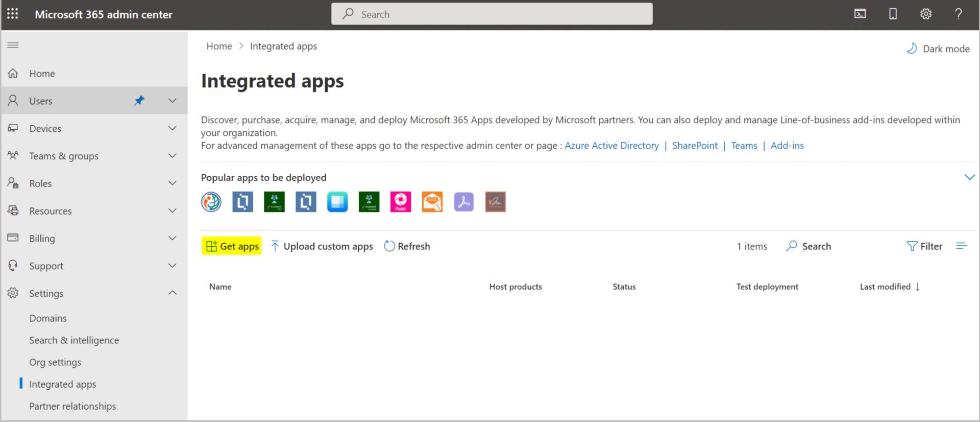
Task: Select Billing in the navigation
Action: (x=42, y=239)
